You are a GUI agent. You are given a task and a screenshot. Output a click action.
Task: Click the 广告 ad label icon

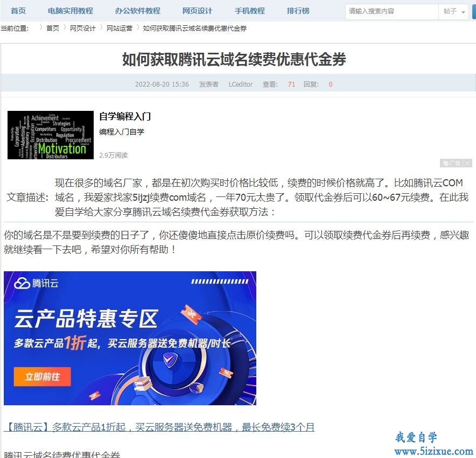point(451,163)
